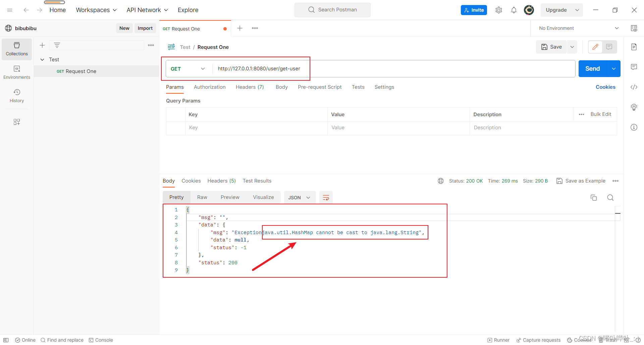The height and width of the screenshot is (345, 644).
Task: Open the Environments sidebar panel
Action: [17, 72]
